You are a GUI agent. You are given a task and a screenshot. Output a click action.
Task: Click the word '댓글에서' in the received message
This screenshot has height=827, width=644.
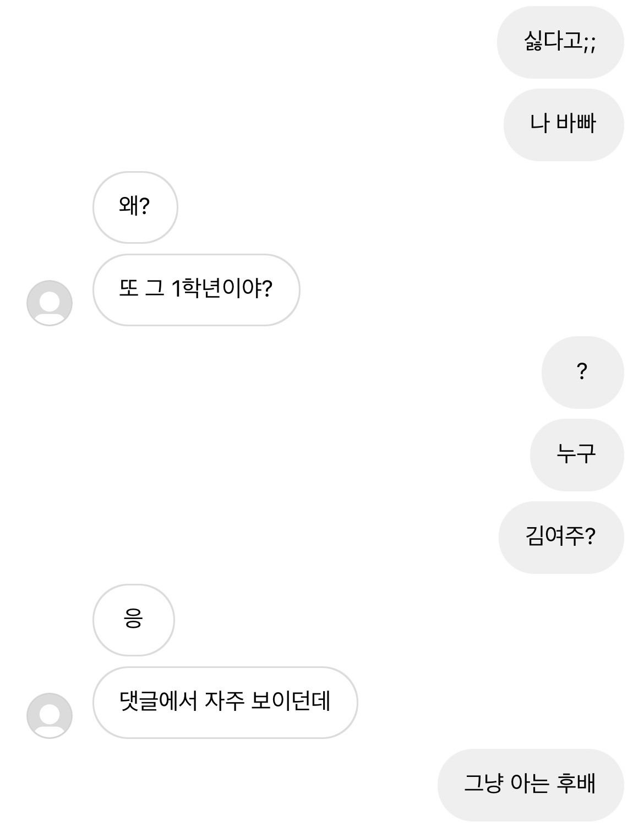[159, 702]
